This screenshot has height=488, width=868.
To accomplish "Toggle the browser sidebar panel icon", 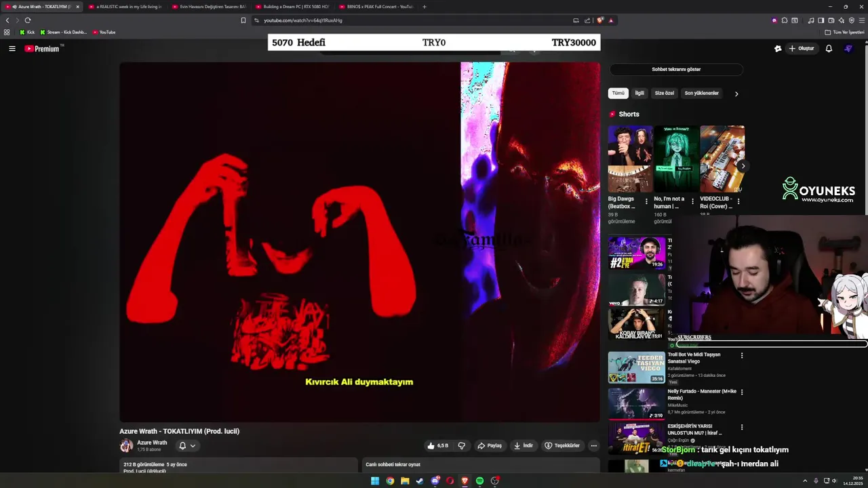I will pos(821,20).
